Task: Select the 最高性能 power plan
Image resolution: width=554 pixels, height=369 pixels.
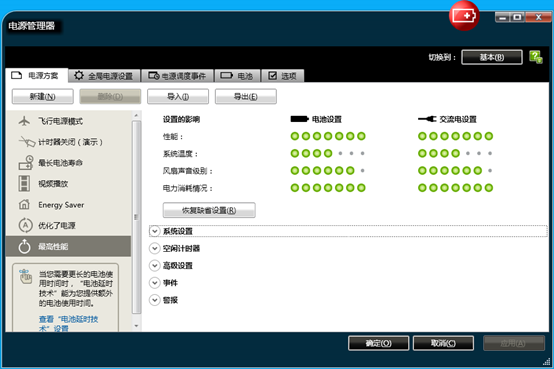Action: click(68, 246)
